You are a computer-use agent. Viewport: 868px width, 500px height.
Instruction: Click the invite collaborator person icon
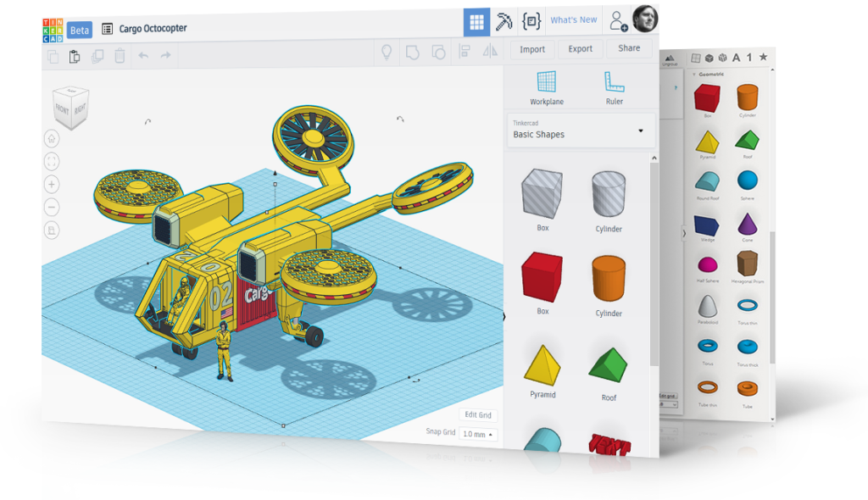[618, 21]
